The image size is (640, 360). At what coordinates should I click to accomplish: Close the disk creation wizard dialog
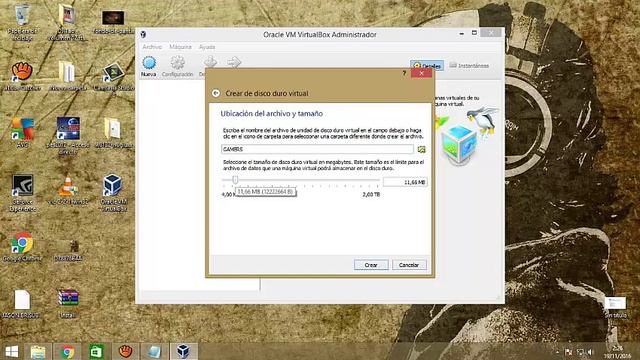[x=421, y=73]
